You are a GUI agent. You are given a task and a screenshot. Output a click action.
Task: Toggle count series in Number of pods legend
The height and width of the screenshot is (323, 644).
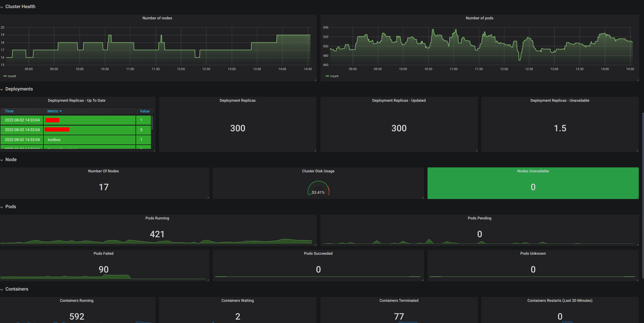point(334,76)
